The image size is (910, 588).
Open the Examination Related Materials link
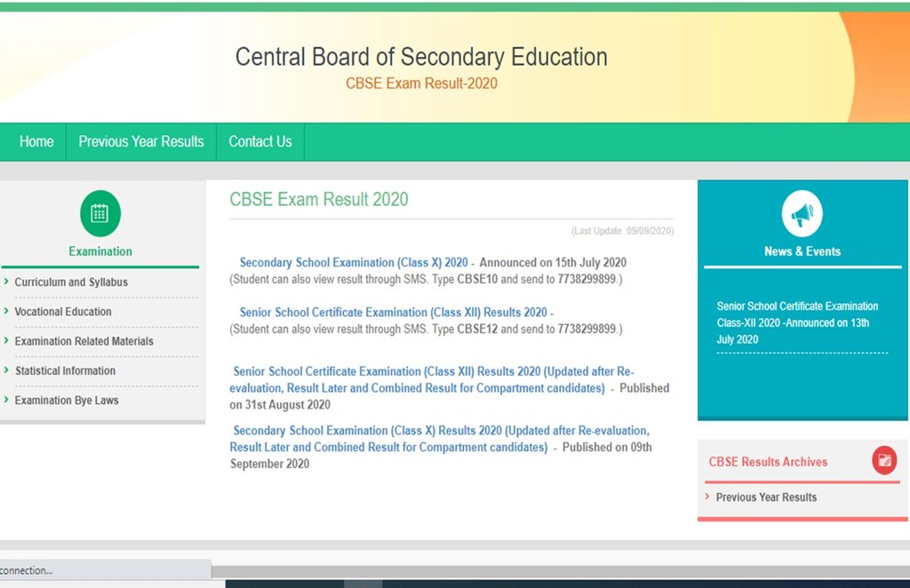84,341
